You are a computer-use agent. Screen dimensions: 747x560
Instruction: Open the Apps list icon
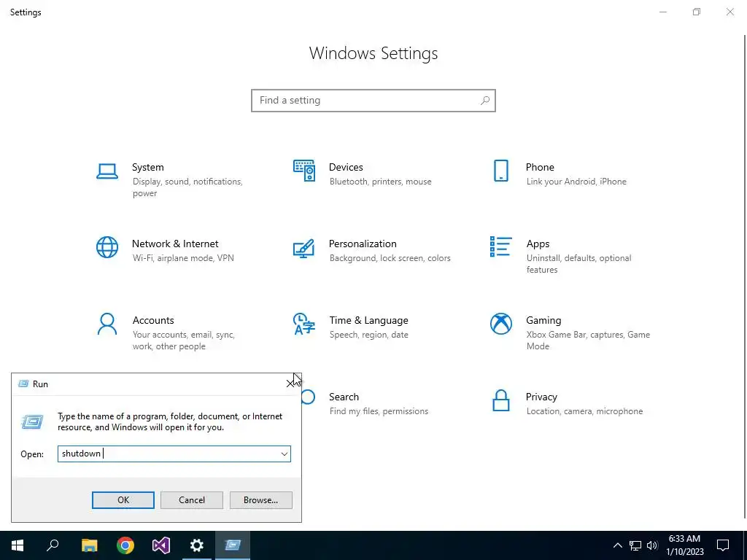(500, 246)
